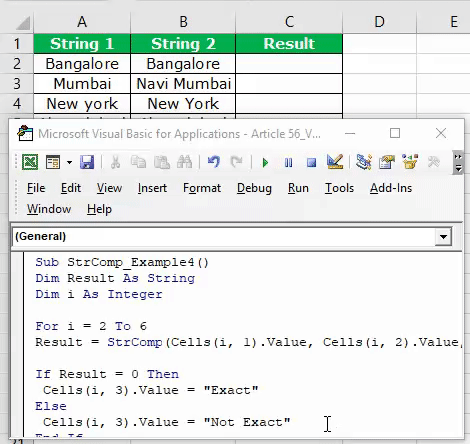Image resolution: width=470 pixels, height=444 pixels.
Task: Select column D header in Excel
Action: [x=379, y=22]
